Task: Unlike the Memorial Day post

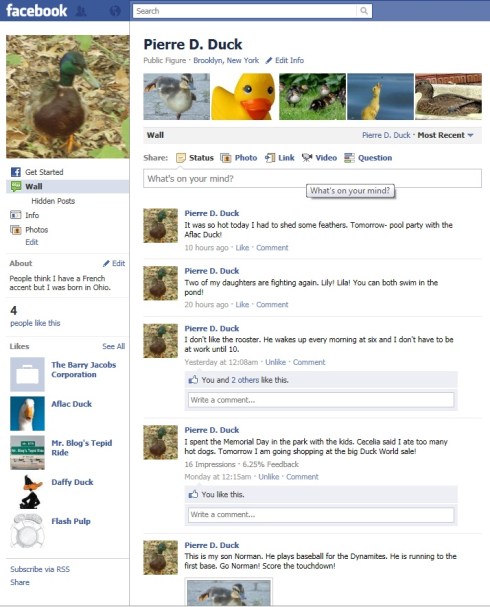Action: tap(269, 477)
